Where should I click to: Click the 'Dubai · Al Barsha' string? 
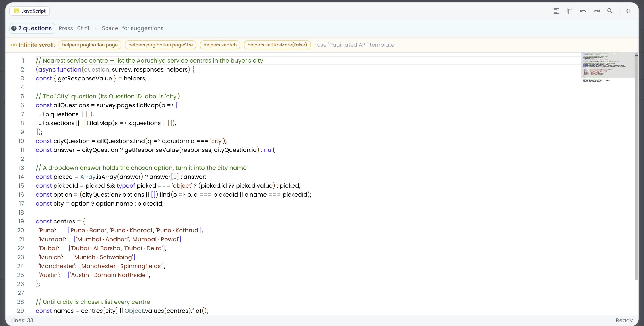(96, 248)
